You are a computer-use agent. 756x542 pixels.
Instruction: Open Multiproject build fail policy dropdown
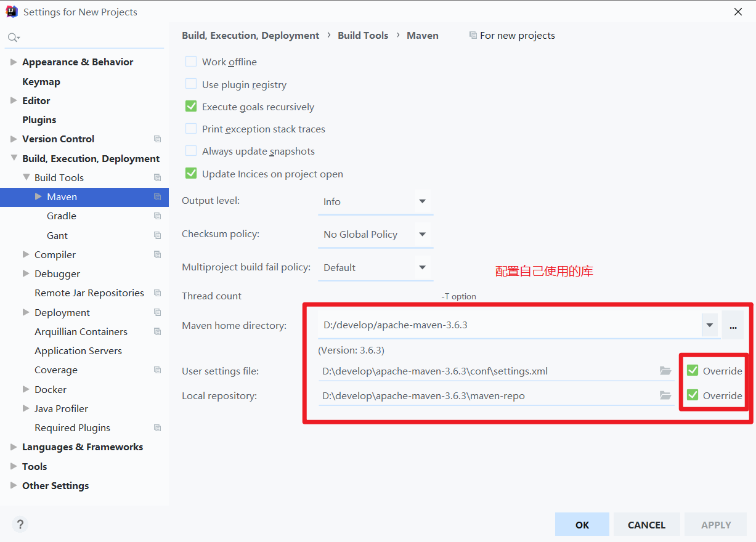tap(375, 267)
